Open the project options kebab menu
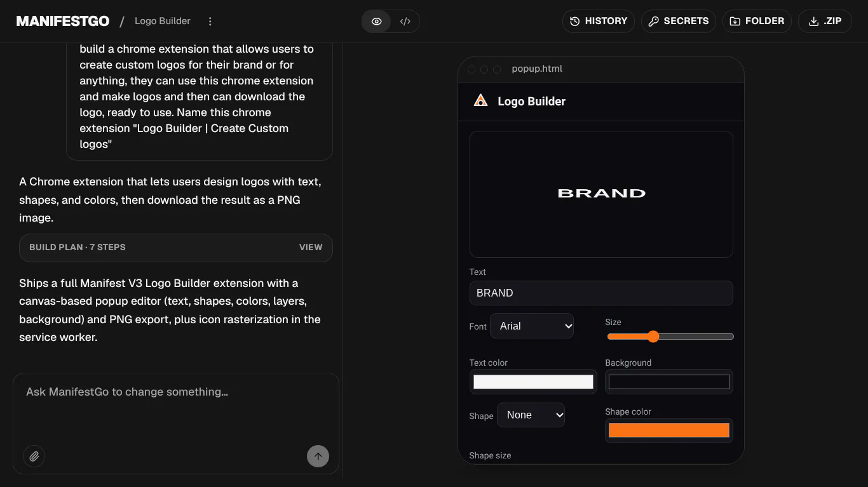This screenshot has width=868, height=487. 210,21
